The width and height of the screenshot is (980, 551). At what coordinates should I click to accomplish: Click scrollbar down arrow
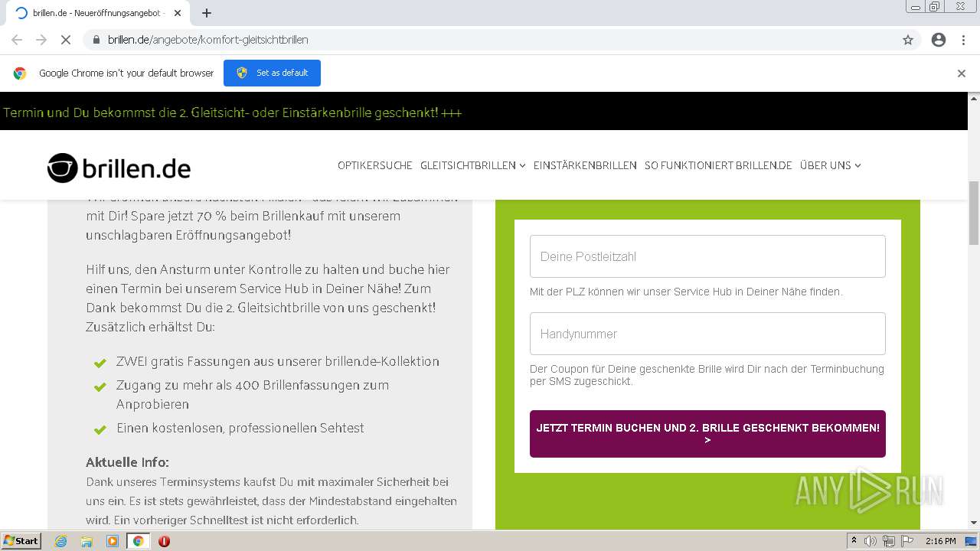[x=974, y=523]
